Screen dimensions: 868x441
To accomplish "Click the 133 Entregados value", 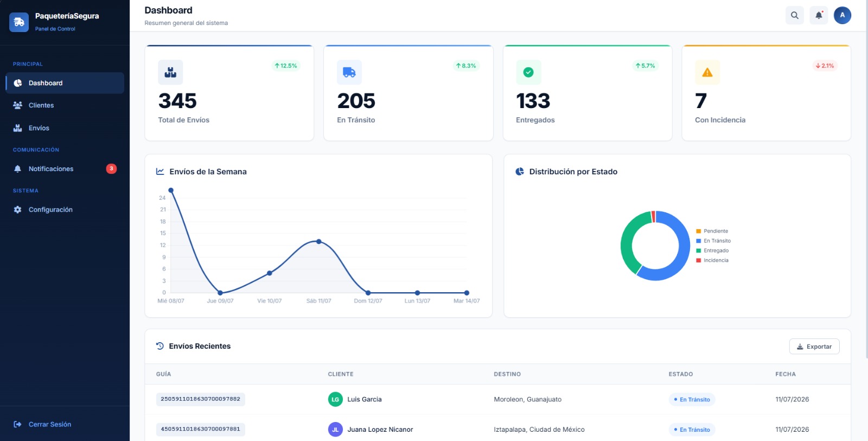I will [533, 101].
